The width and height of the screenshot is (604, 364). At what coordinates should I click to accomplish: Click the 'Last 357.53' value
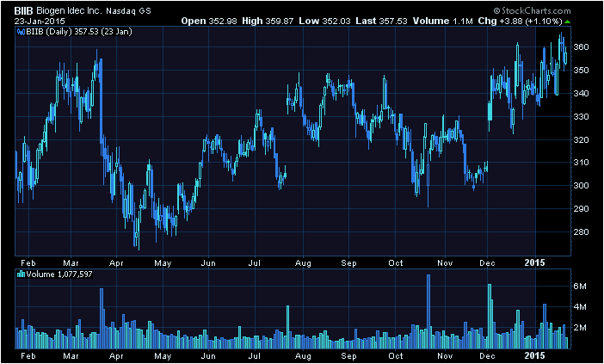[381, 22]
